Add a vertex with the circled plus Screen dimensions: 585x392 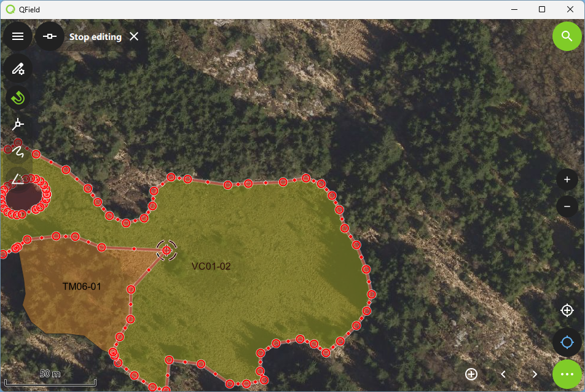point(471,374)
